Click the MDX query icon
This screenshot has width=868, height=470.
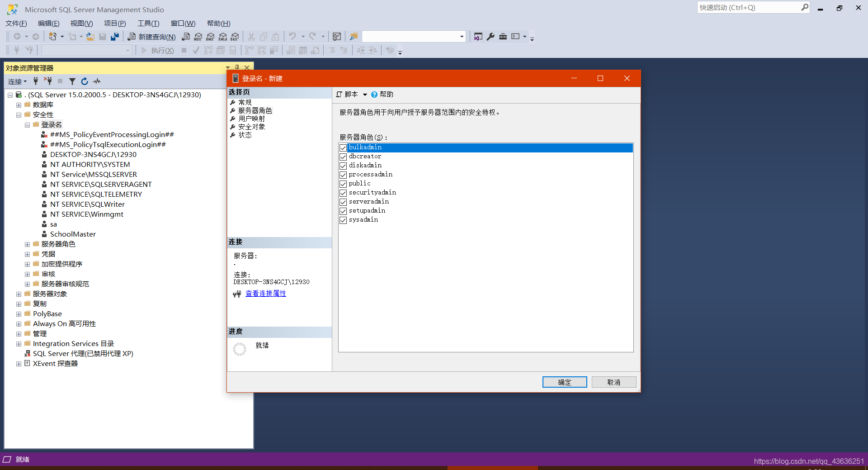point(198,37)
